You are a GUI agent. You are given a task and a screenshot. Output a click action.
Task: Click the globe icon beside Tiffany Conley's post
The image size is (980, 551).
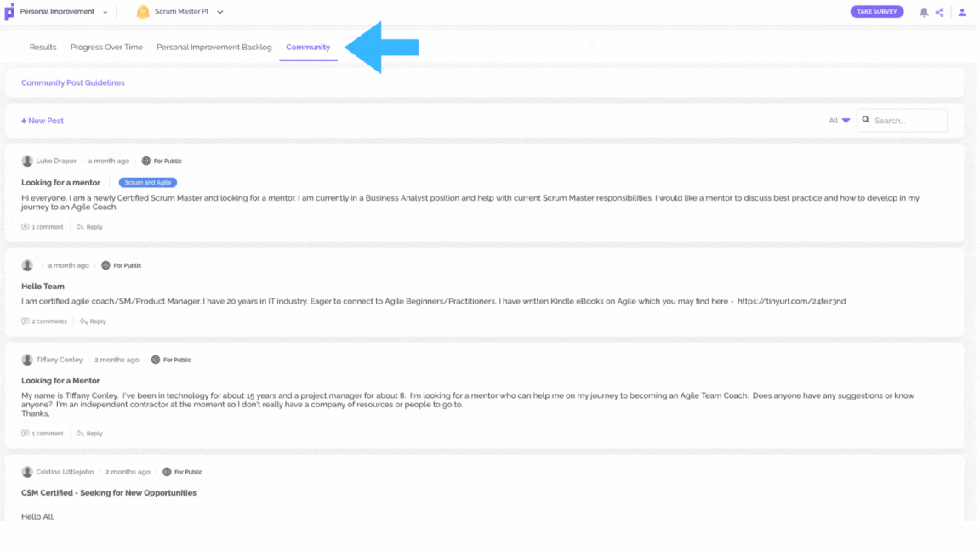[x=156, y=360]
